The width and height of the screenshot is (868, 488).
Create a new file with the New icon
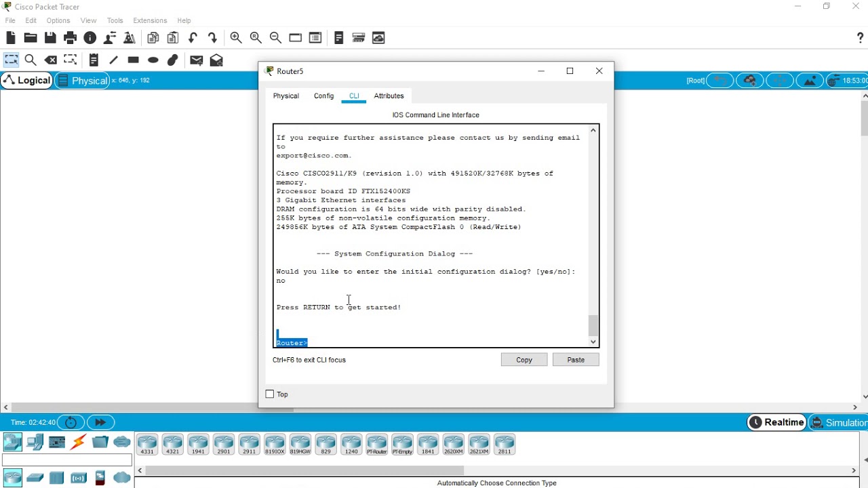[11, 38]
